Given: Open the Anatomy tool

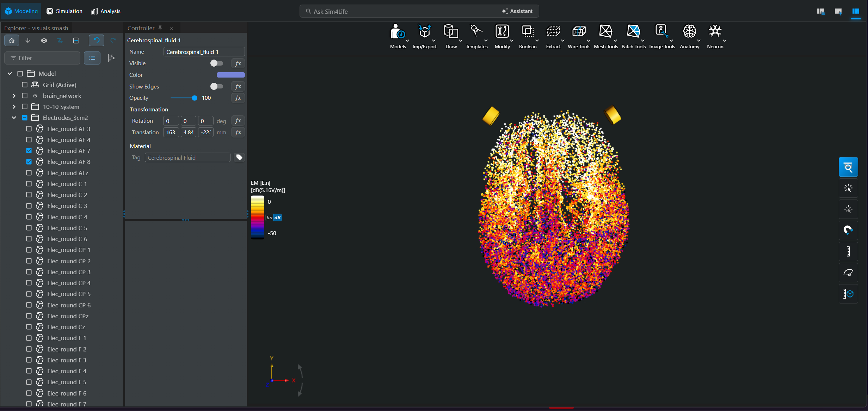Looking at the screenshot, I should pyautogui.click(x=689, y=36).
